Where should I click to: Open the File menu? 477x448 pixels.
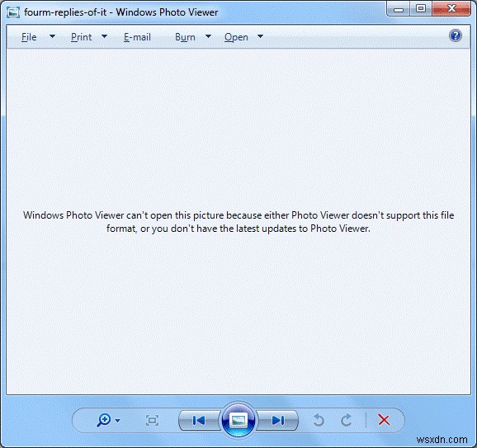coord(29,37)
